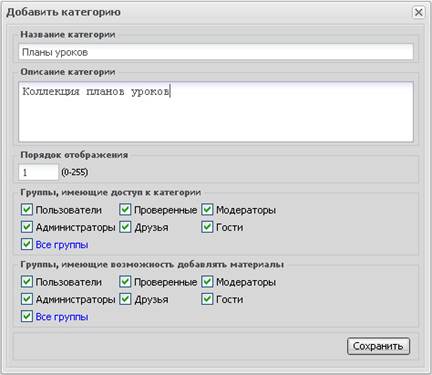The height and width of the screenshot is (375, 432).
Task: Uncheck Друзья in add-materials groups
Action: tap(125, 299)
